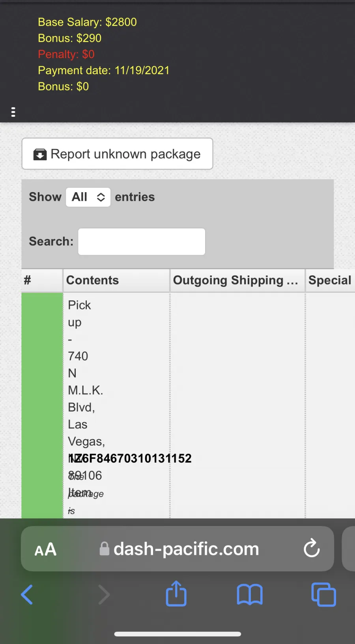Viewport: 355px width, 644px height.
Task: Click the package box icon on the Report button
Action: coord(40,154)
